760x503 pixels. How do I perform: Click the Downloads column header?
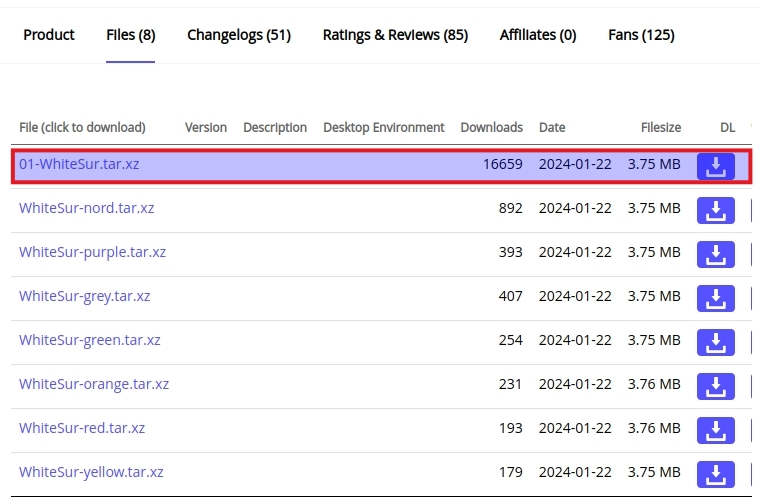pos(491,127)
